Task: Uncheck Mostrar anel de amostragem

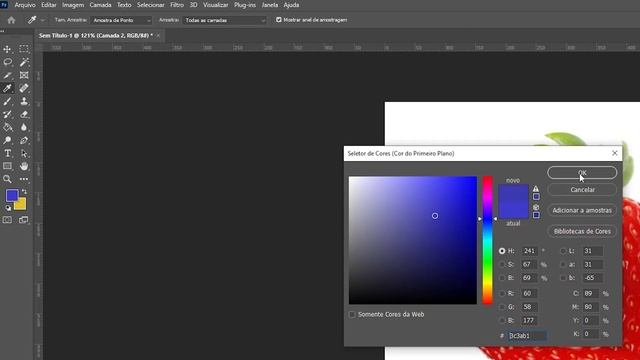Action: pos(279,20)
